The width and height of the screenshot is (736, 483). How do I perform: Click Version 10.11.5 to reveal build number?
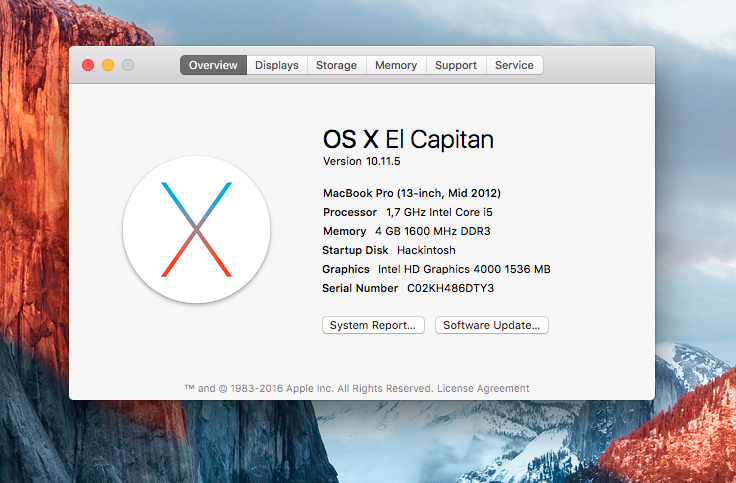[361, 161]
